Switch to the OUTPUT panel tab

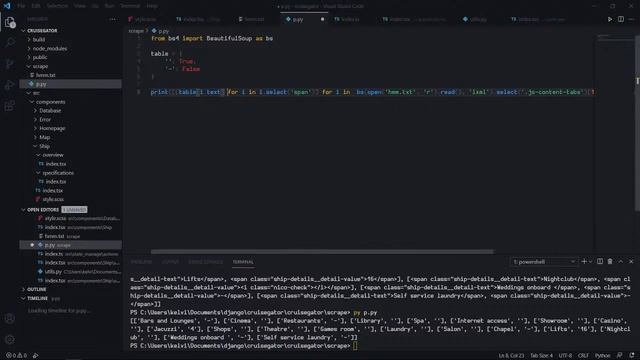170,262
